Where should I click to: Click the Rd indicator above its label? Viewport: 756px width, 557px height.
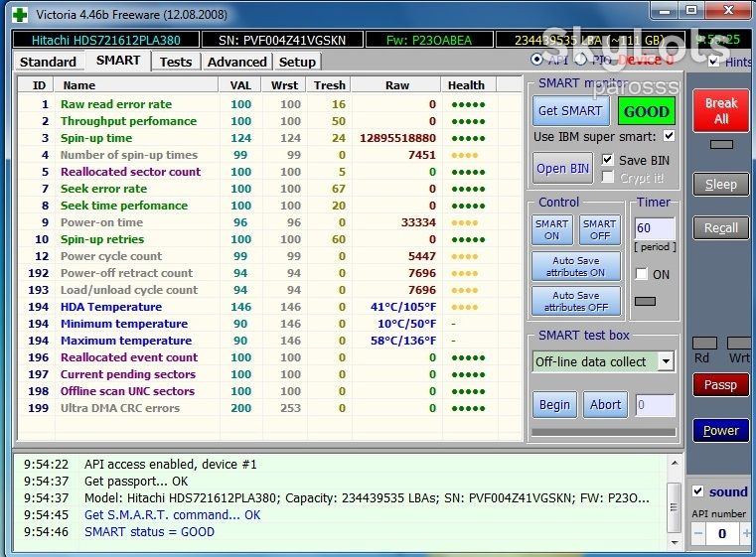click(704, 343)
